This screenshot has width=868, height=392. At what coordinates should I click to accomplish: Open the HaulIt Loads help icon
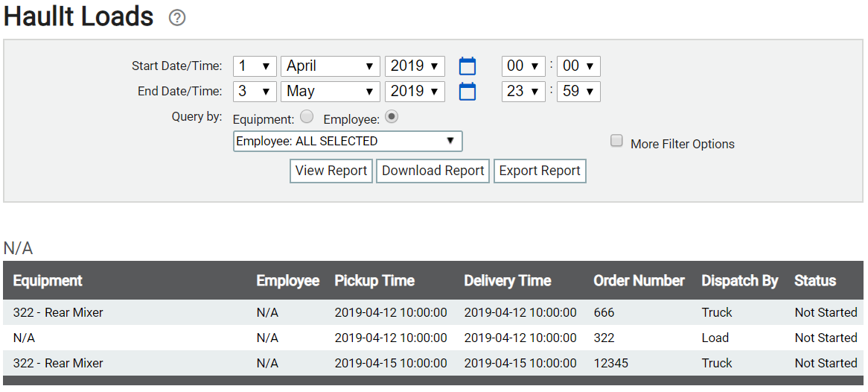(177, 19)
